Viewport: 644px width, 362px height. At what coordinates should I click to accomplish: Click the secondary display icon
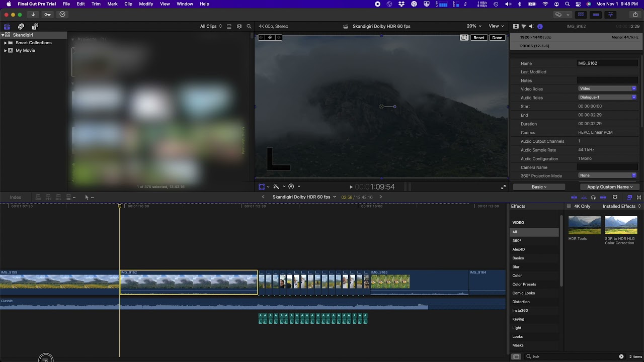pyautogui.click(x=558, y=15)
